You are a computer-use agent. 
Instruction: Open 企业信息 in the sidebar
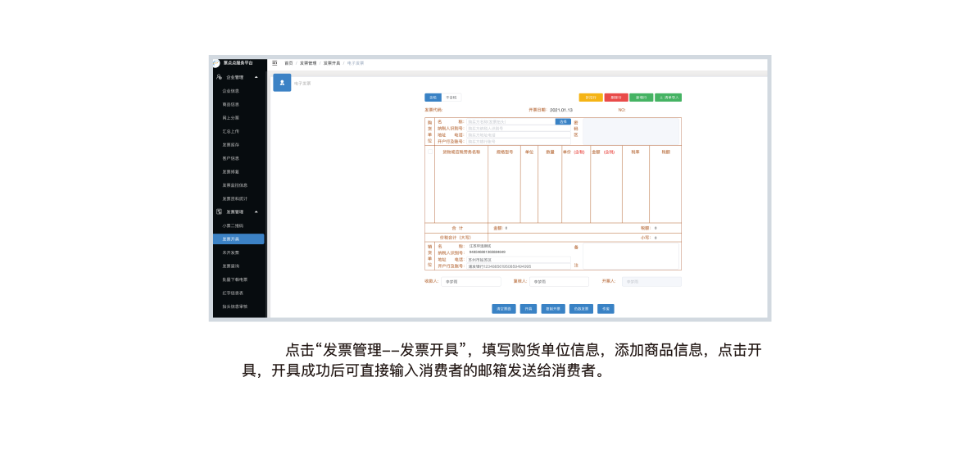coord(230,91)
